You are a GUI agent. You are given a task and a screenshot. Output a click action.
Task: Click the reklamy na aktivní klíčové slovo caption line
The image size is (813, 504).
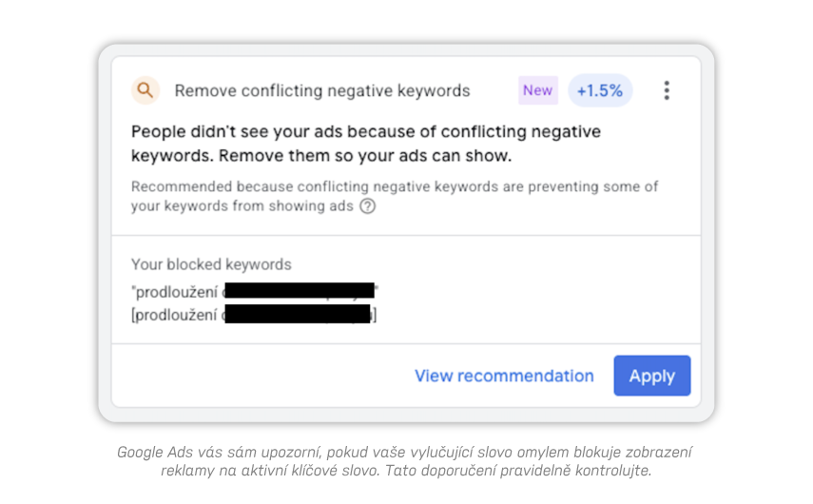pos(406,471)
